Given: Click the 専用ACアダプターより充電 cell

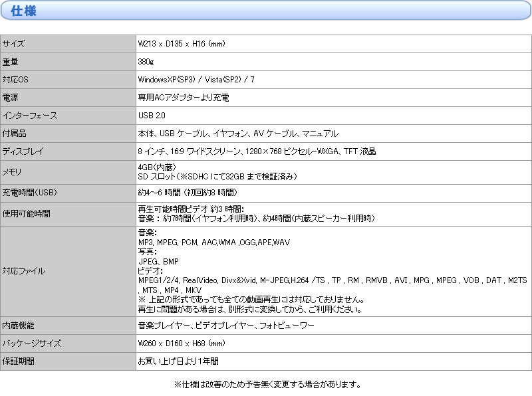Looking at the screenshot, I should pyautogui.click(x=183, y=98).
